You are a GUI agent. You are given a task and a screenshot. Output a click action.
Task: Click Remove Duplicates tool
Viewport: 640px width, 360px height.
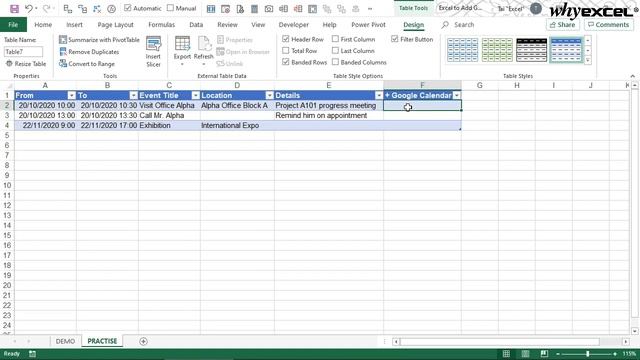tap(89, 52)
